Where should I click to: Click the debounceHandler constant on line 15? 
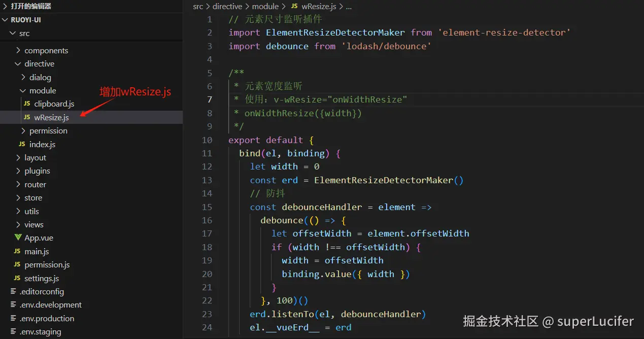click(322, 207)
